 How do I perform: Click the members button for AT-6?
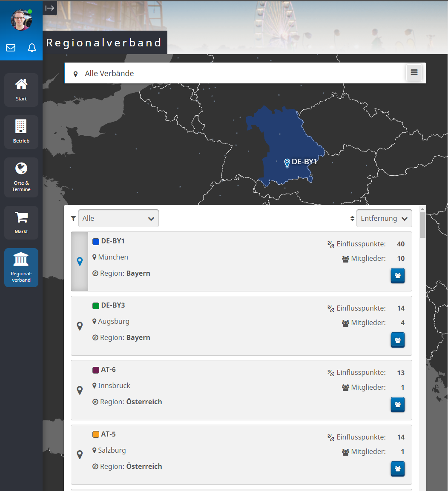[x=397, y=405]
